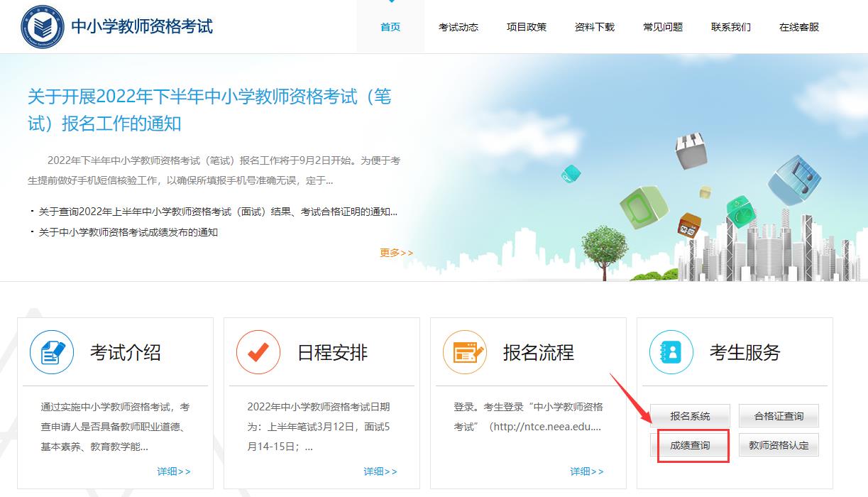The width and height of the screenshot is (868, 497).
Task: Click the 报名系统 button
Action: [x=690, y=415]
